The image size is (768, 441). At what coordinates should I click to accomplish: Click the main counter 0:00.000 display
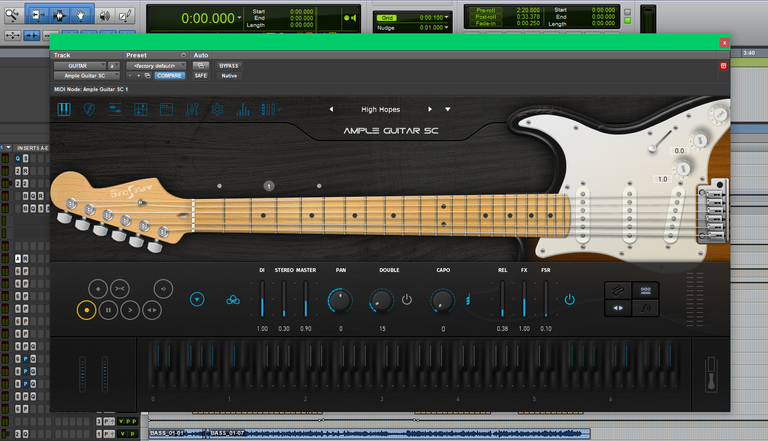(x=208, y=18)
